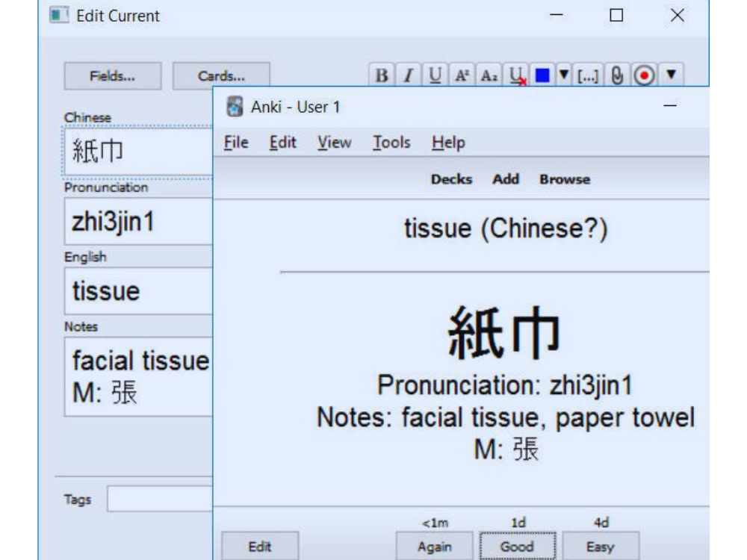This screenshot has width=747, height=560.
Task: Click the Tags input field
Action: pos(160,499)
